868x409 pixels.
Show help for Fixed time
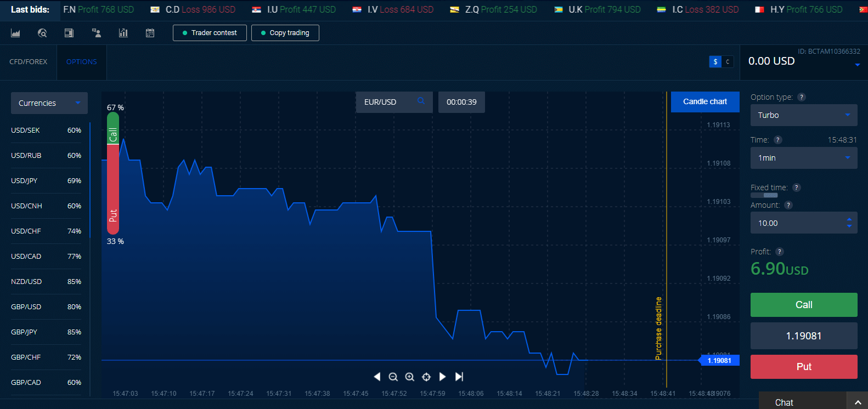tap(797, 188)
